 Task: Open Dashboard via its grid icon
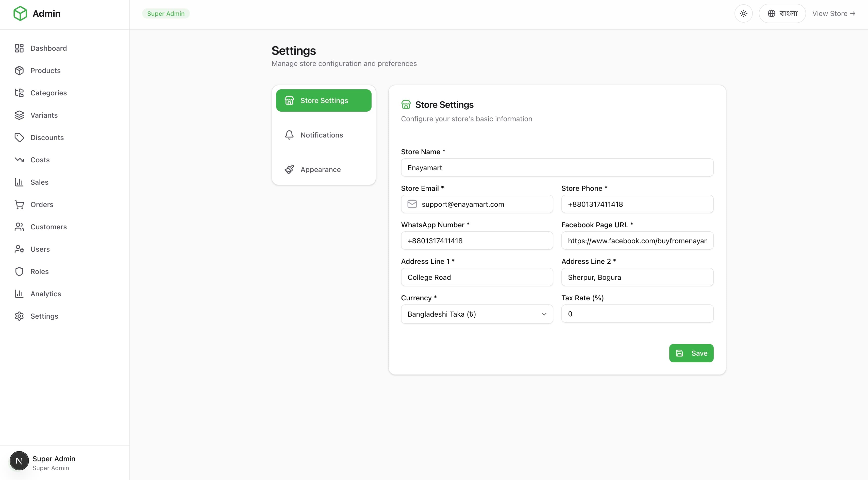click(x=19, y=48)
